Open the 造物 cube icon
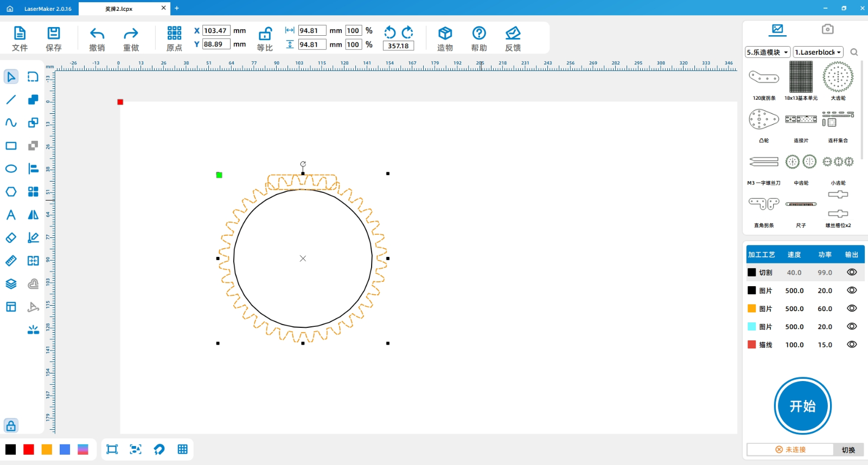The width and height of the screenshot is (868, 465). pyautogui.click(x=445, y=34)
